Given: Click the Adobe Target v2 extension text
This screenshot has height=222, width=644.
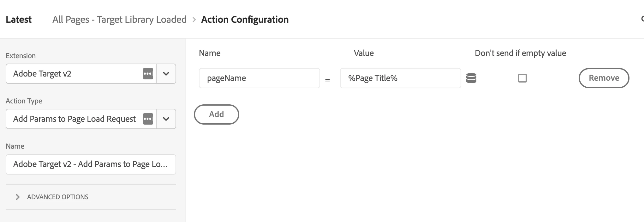Looking at the screenshot, I should [42, 74].
